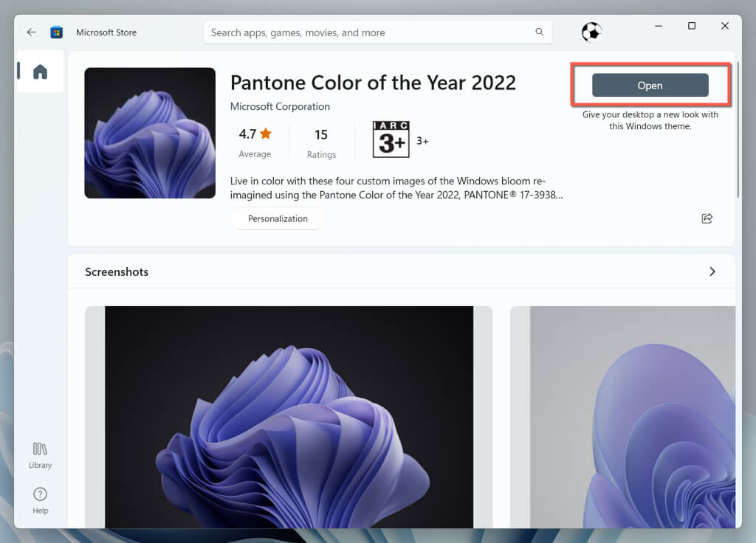Screen dimensions: 756x543
Task: Click the Microsoft Store logo icon
Action: [56, 32]
